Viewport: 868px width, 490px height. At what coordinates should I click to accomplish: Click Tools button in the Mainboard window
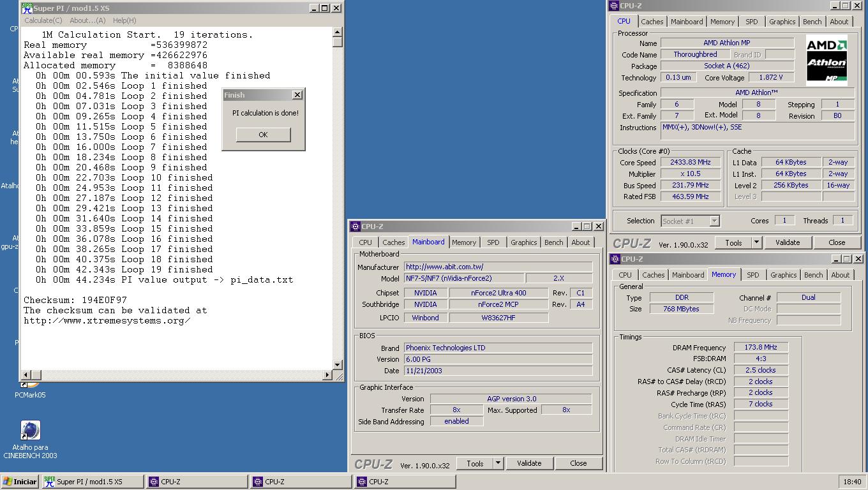pos(475,463)
